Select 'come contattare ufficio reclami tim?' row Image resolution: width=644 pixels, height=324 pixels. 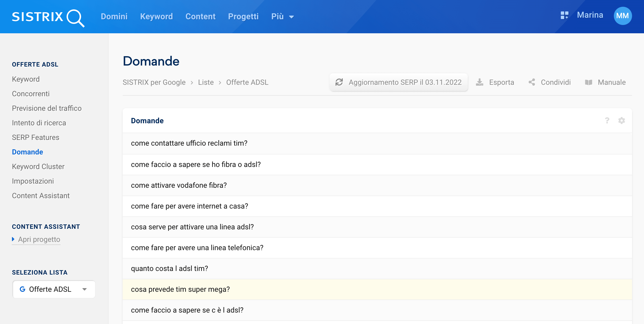point(377,143)
